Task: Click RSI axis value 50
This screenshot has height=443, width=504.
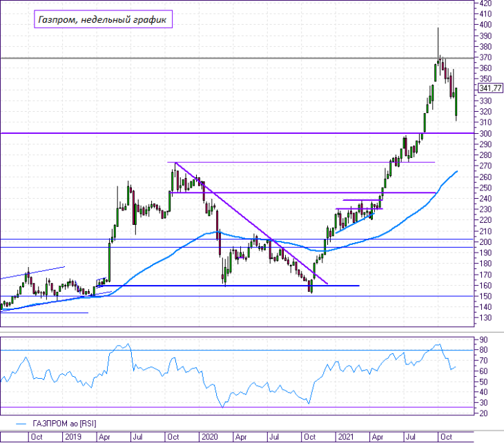Action: (483, 382)
